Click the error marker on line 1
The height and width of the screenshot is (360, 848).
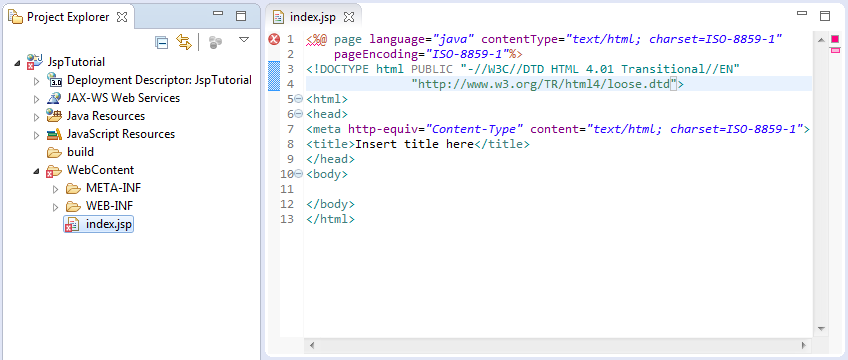pyautogui.click(x=274, y=39)
